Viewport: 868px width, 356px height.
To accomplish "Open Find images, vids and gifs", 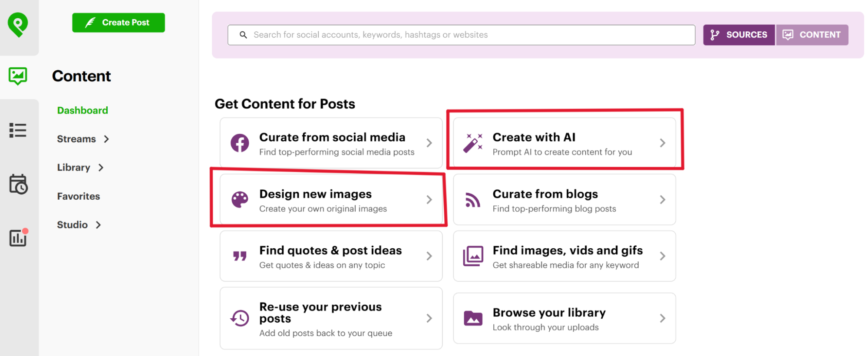I will (x=564, y=256).
